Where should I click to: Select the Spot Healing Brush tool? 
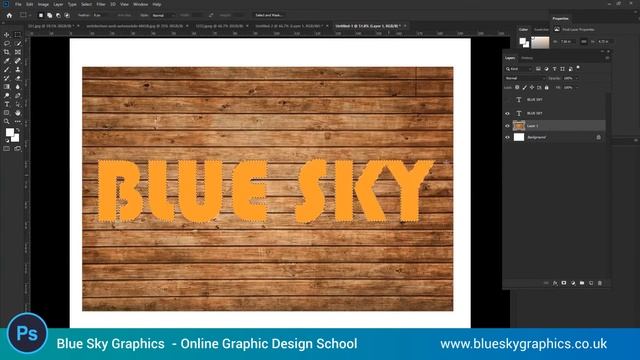point(18,61)
